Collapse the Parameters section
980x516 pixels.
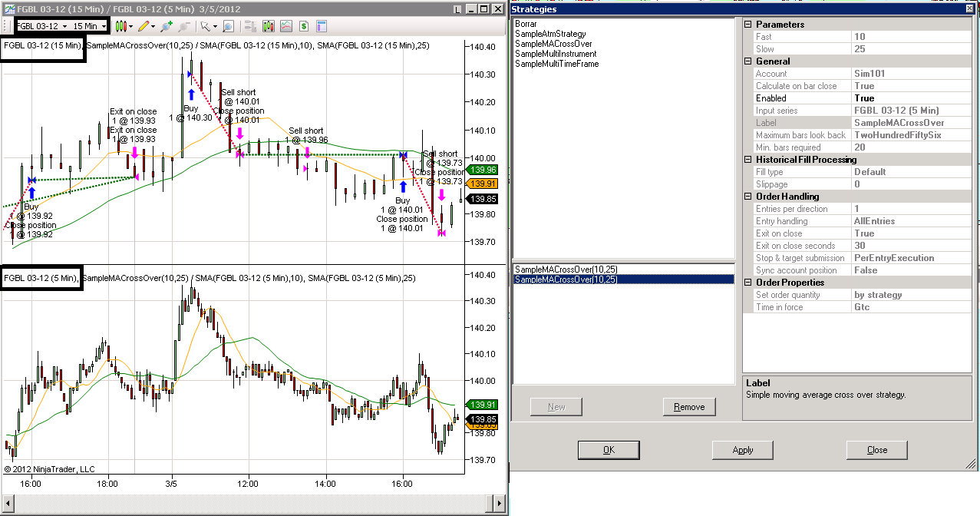(x=748, y=25)
